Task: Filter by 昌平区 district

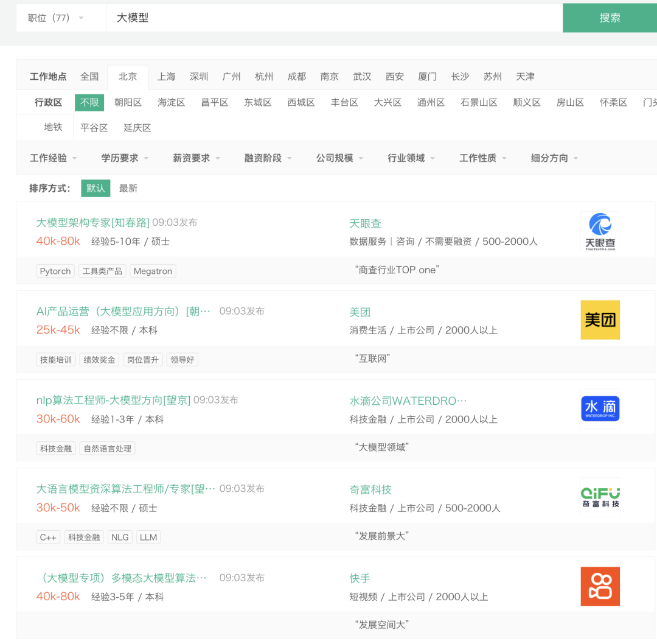Action: [215, 103]
